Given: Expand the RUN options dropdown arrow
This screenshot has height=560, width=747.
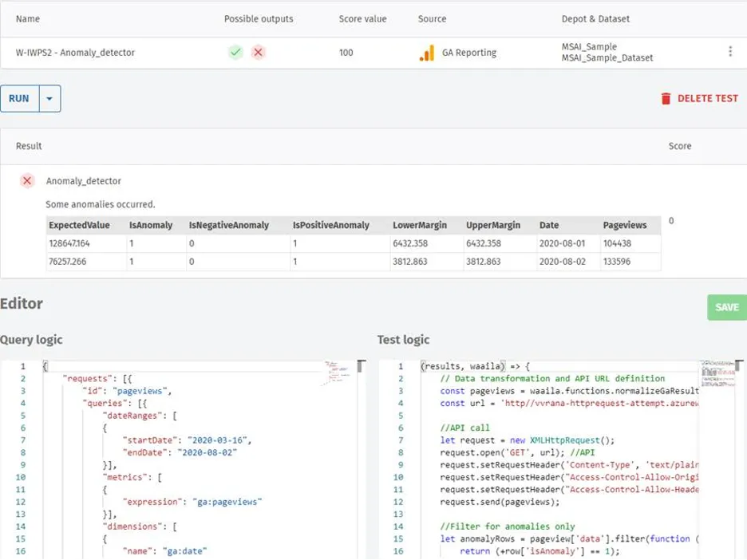Looking at the screenshot, I should click(x=49, y=99).
